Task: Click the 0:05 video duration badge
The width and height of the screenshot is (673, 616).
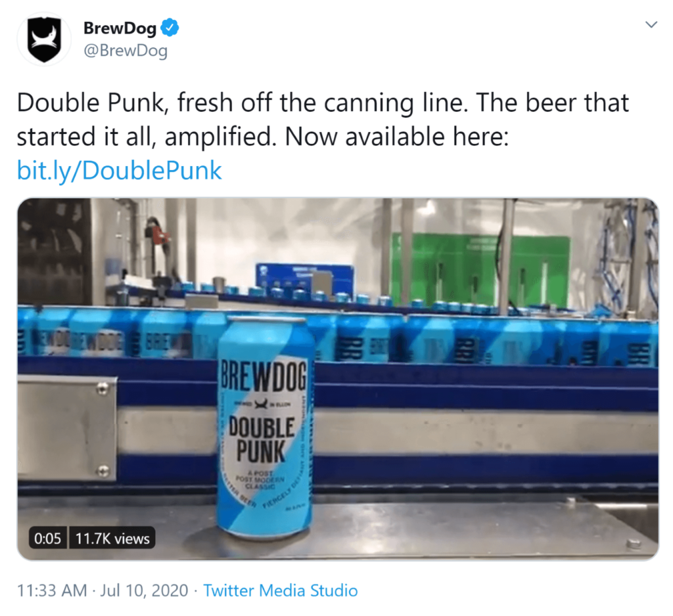Action: click(x=47, y=538)
